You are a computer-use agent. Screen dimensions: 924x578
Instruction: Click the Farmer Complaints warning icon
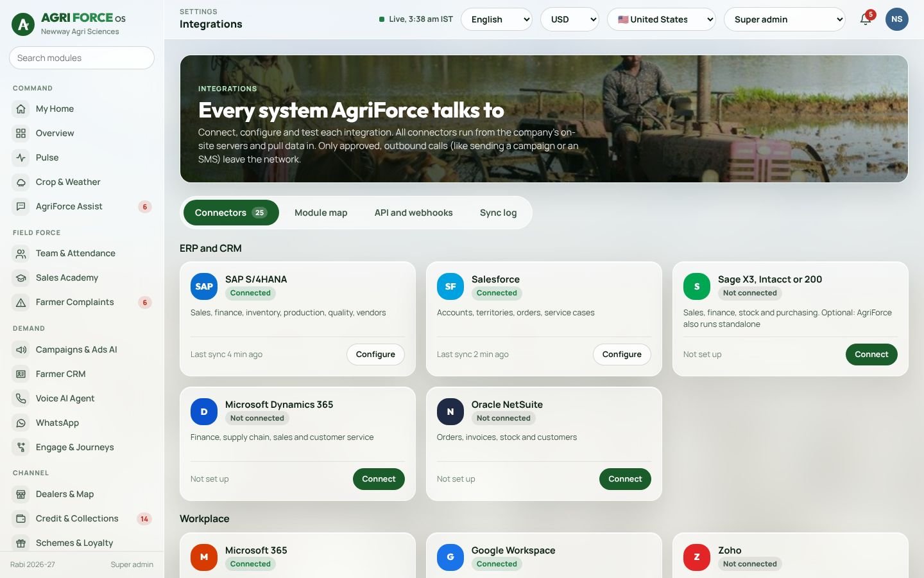click(21, 302)
